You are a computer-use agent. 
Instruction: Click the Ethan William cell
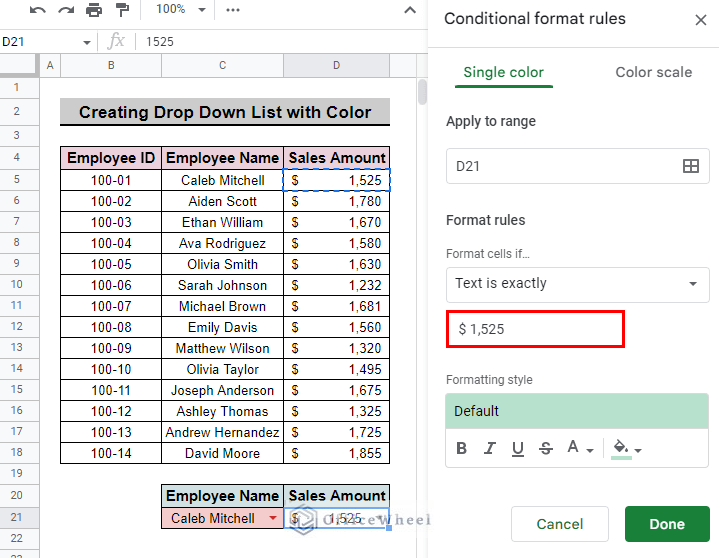point(222,222)
